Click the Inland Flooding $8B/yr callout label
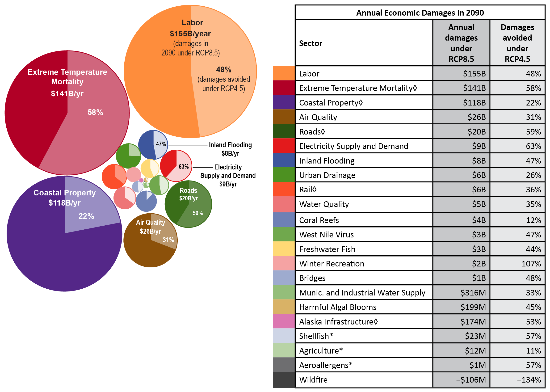 (x=230, y=149)
